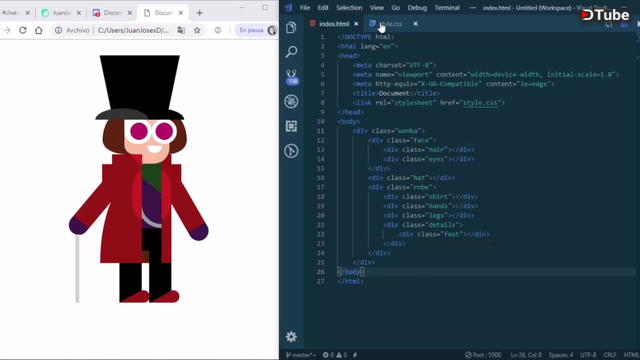Open the Extensions view in the activity bar

click(x=291, y=126)
